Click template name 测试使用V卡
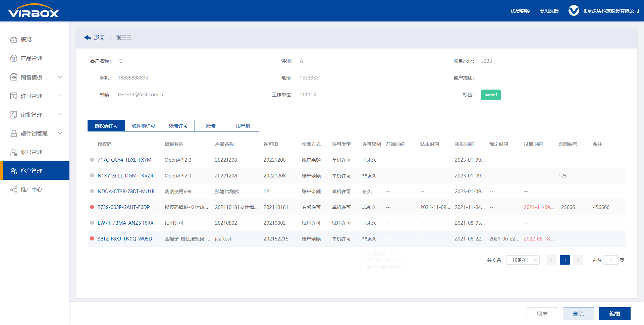 [x=178, y=192]
